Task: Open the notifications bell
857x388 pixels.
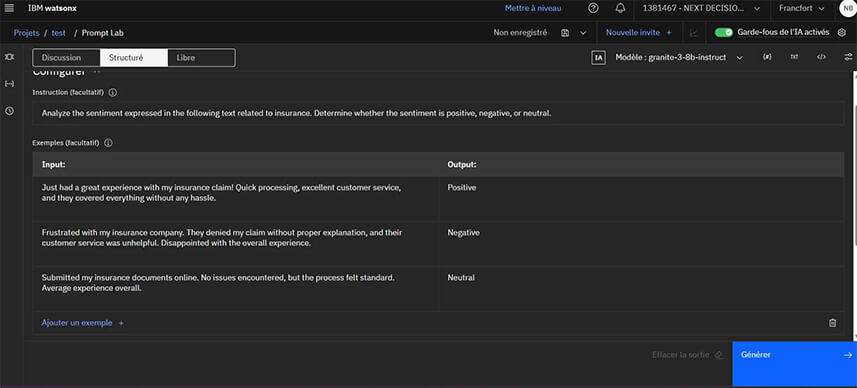Action: pyautogui.click(x=620, y=8)
